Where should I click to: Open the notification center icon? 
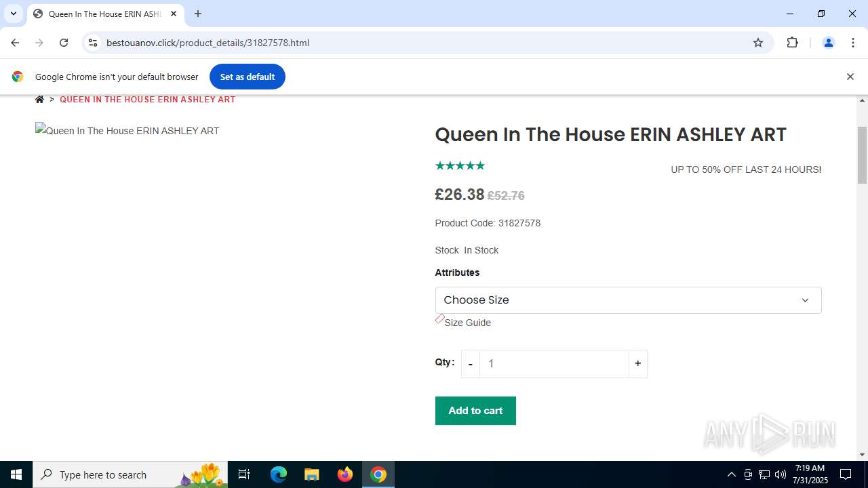846,474
